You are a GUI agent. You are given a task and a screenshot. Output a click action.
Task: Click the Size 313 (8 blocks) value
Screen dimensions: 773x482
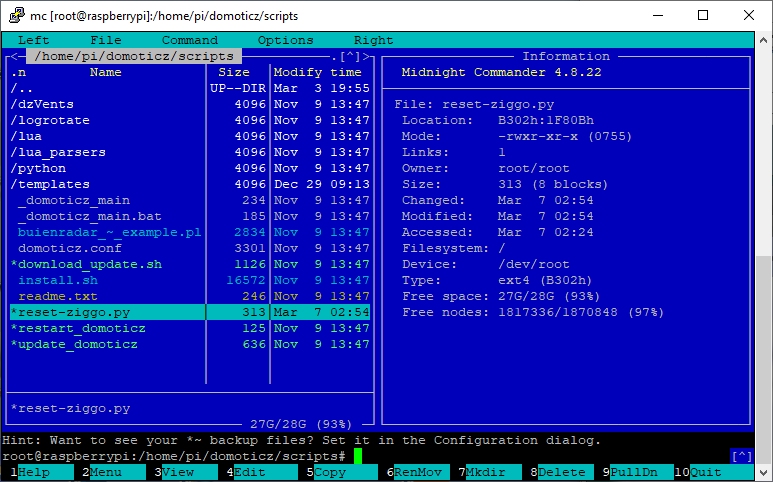click(553, 184)
